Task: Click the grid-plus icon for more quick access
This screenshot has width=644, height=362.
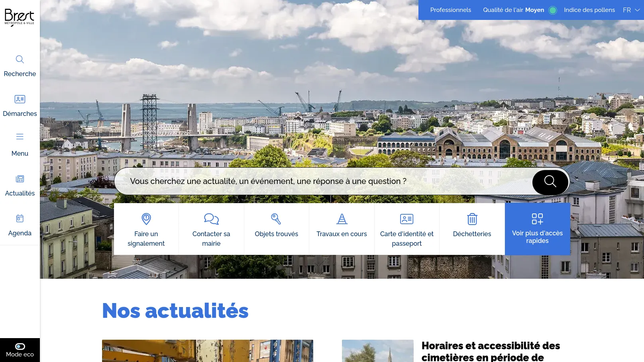Action: tap(537, 219)
